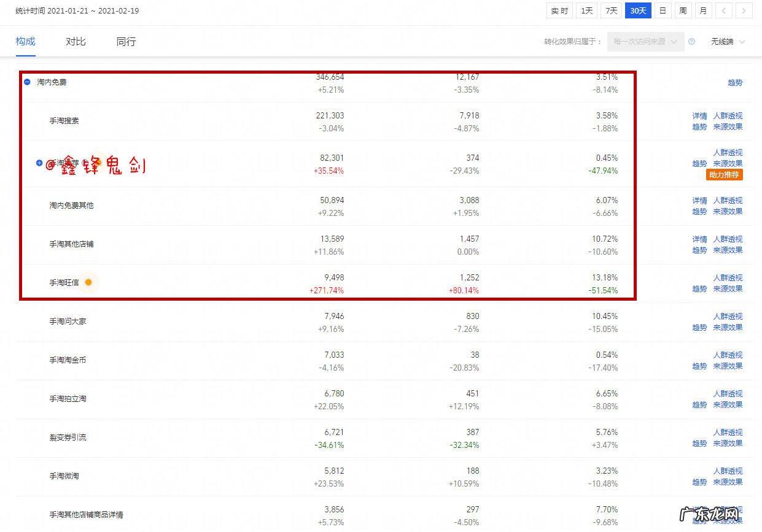
Task: Collapse the 淘内免费 row group
Action: [27, 82]
